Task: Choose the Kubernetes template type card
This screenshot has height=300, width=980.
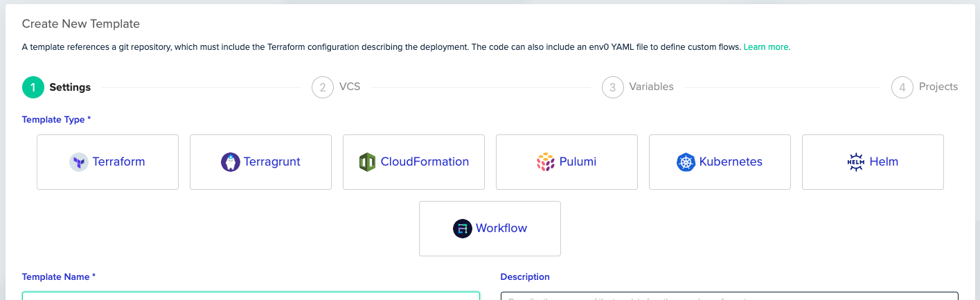Action: [x=720, y=162]
